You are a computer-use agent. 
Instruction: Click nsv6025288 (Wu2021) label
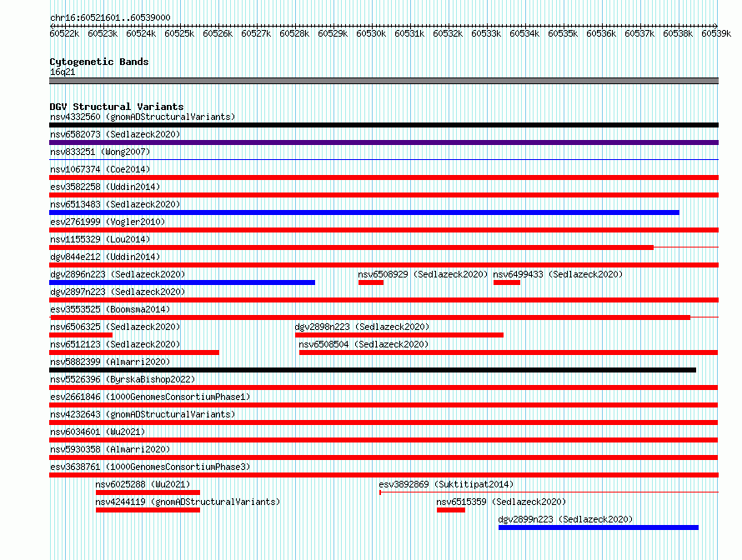(x=143, y=484)
